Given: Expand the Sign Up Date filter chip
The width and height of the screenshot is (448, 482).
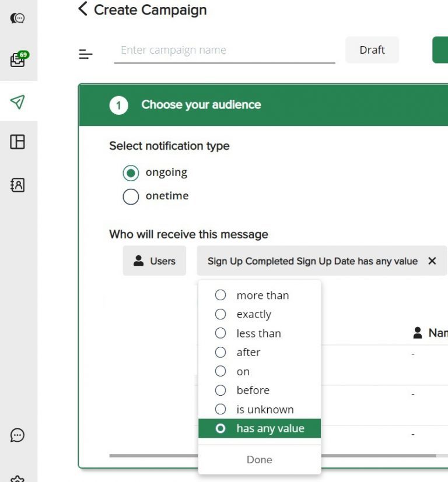Looking at the screenshot, I should (x=312, y=261).
